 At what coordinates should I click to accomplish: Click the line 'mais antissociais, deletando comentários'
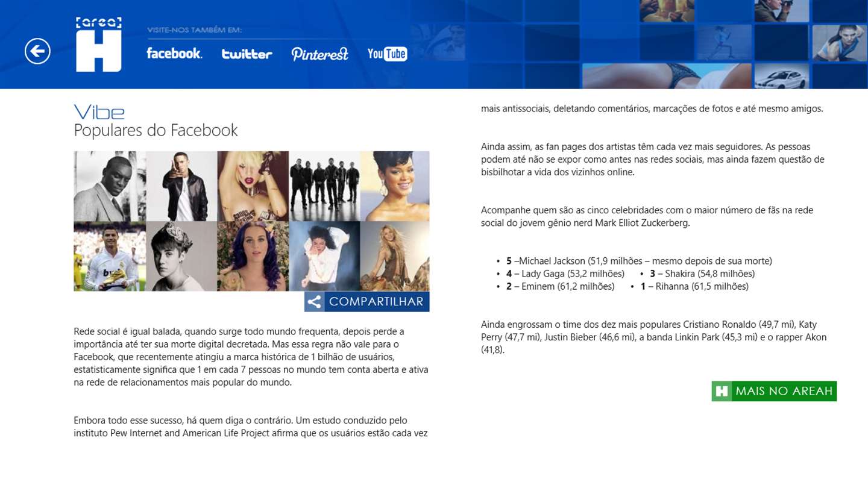tap(652, 109)
